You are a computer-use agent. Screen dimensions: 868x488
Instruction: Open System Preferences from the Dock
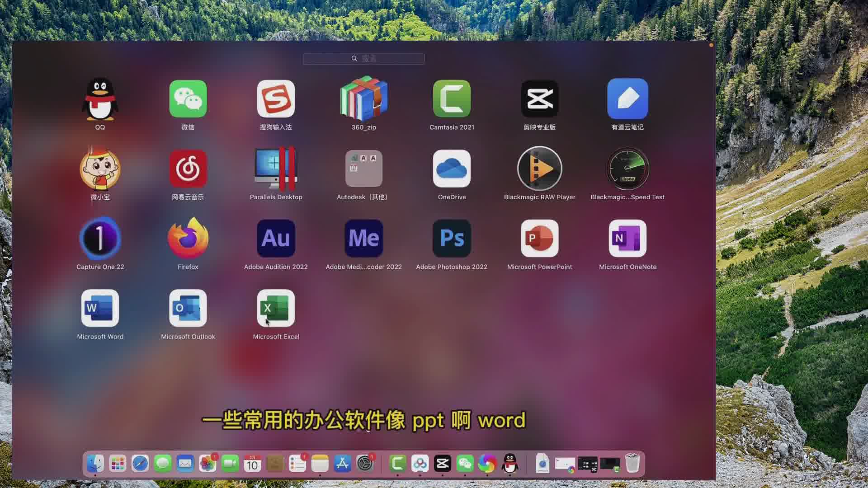point(365,464)
